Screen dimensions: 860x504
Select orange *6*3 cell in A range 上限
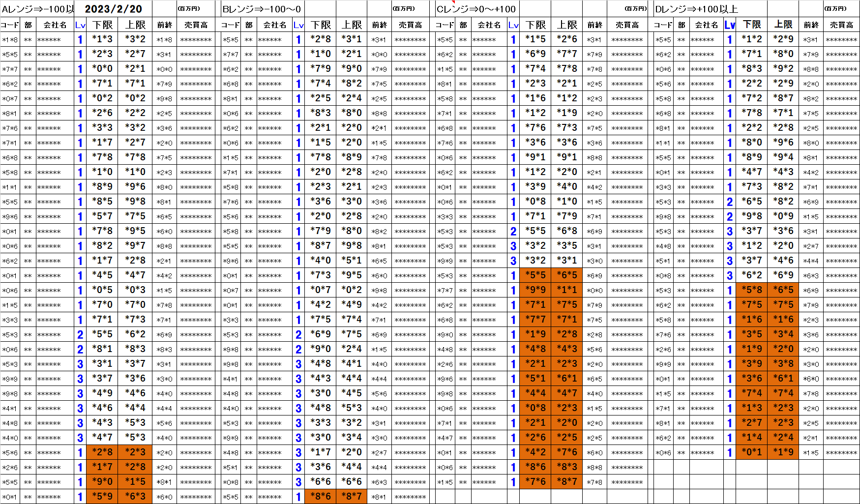point(135,496)
